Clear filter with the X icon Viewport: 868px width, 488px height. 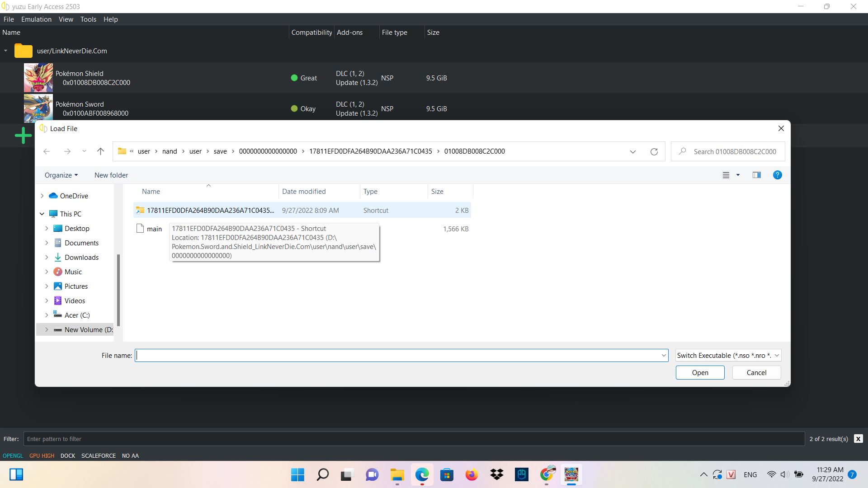[x=858, y=439]
